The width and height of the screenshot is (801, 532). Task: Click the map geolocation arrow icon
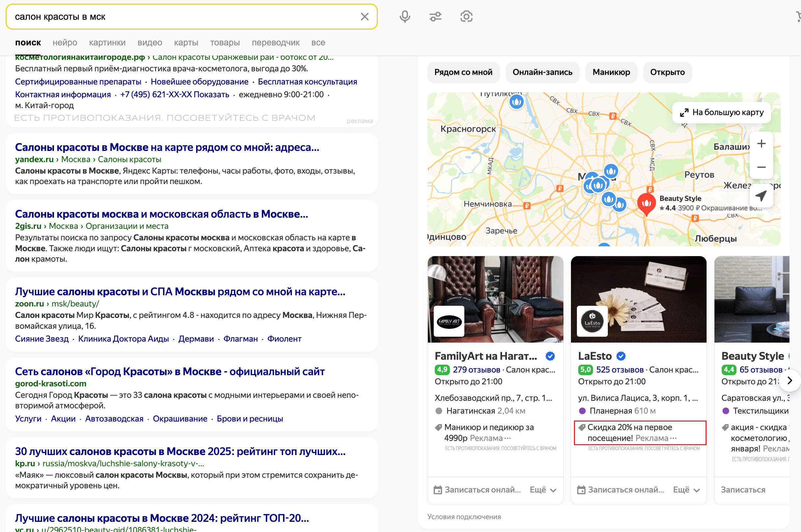pyautogui.click(x=761, y=195)
